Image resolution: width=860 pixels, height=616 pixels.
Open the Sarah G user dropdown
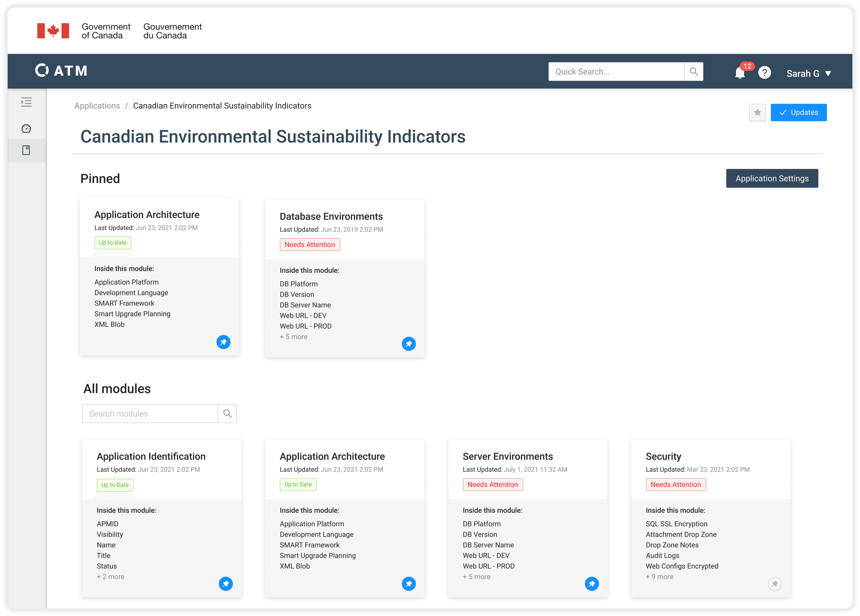(x=809, y=74)
